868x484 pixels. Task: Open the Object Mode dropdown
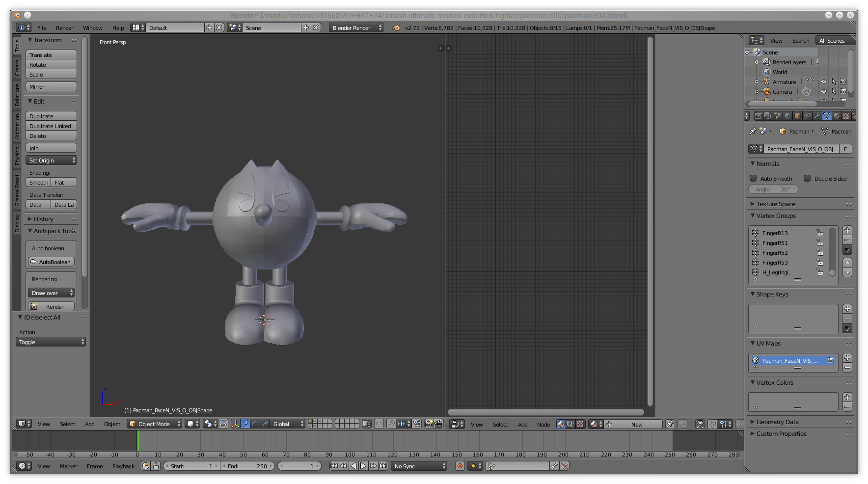click(x=154, y=424)
